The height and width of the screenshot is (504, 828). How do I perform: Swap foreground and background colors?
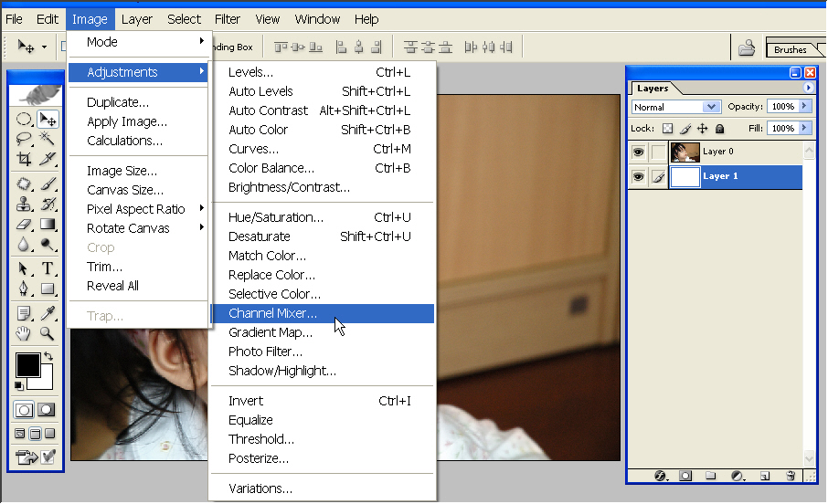tap(48, 356)
